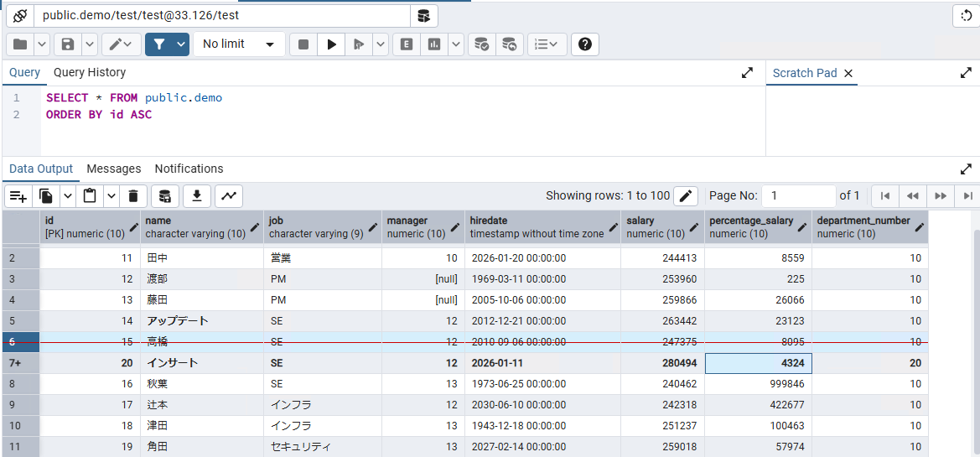Toggle the connection status icon
This screenshot has height=457, width=980.
[x=20, y=15]
